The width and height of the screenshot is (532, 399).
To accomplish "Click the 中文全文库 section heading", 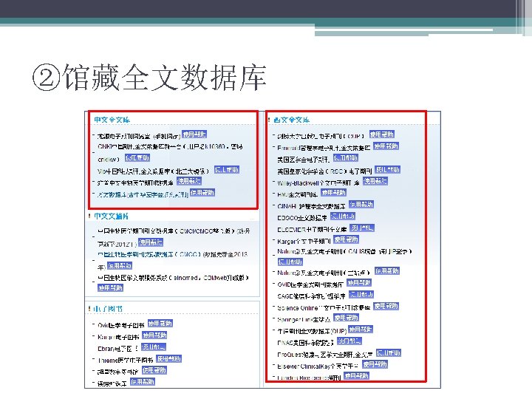I will click(112, 120).
